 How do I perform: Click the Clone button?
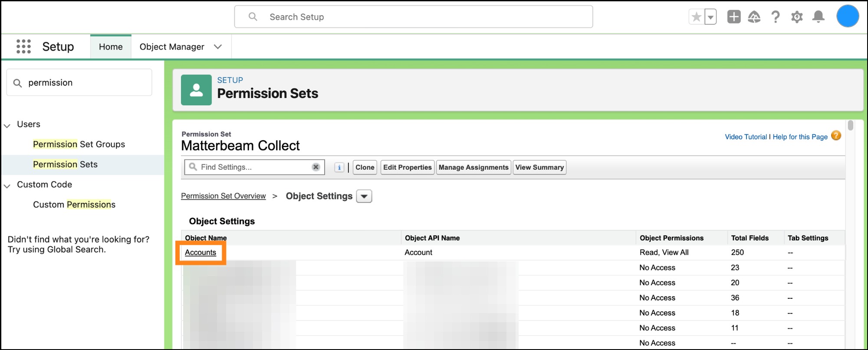pos(365,167)
